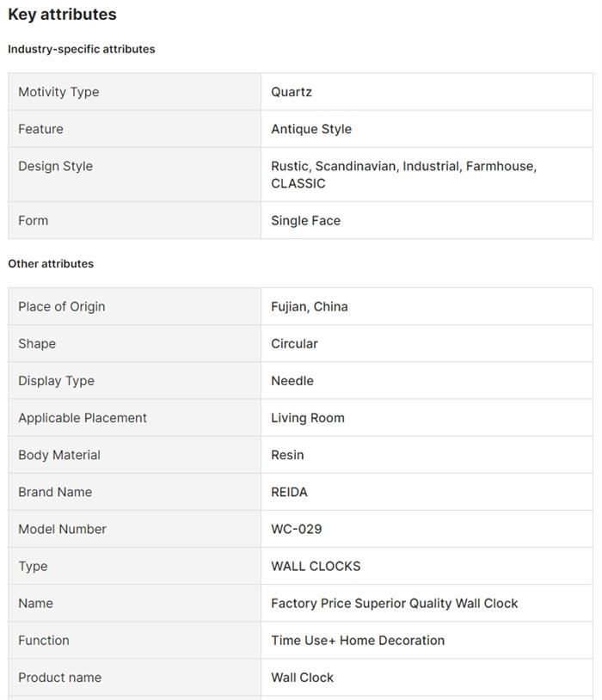Select the "Circular" shape value

pos(294,343)
